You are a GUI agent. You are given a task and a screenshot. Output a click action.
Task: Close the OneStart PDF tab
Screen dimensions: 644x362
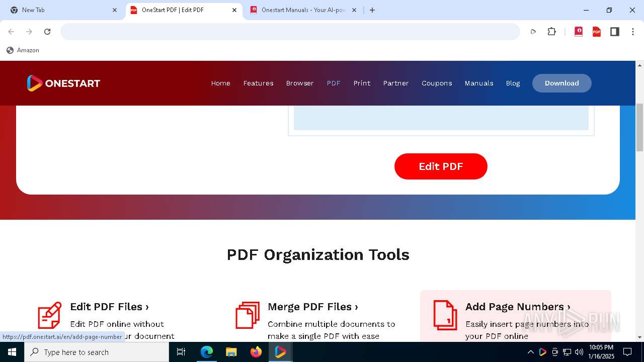pos(234,10)
